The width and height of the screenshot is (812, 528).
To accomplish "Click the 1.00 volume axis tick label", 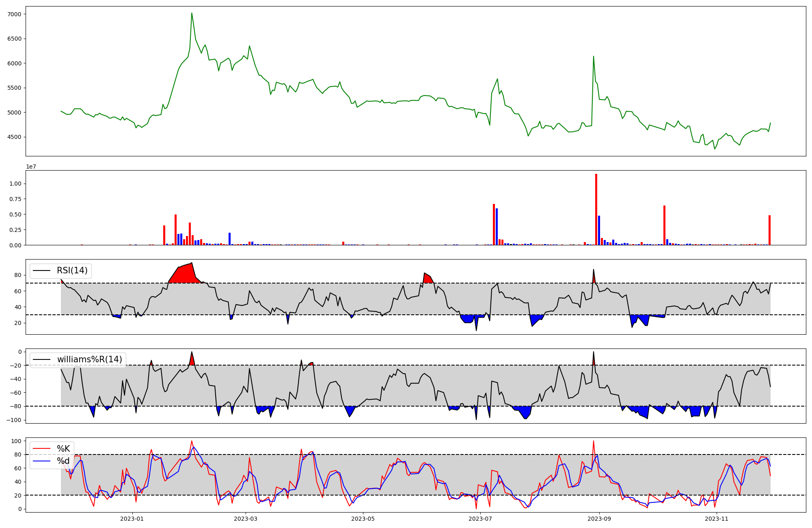I will [x=15, y=184].
